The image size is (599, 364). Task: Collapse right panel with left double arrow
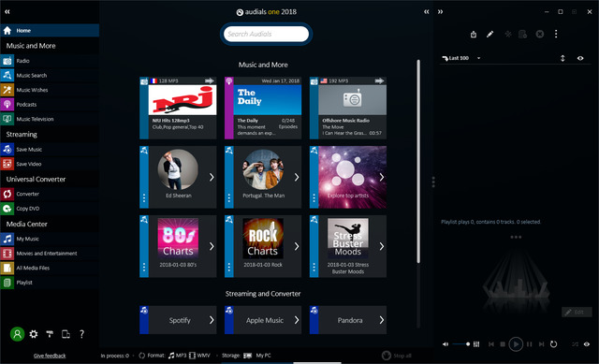[427, 12]
